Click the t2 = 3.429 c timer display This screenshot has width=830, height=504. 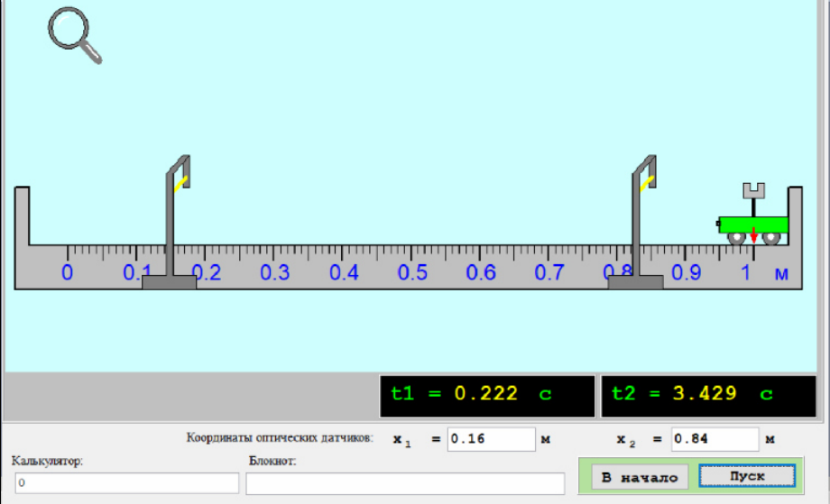point(709,396)
